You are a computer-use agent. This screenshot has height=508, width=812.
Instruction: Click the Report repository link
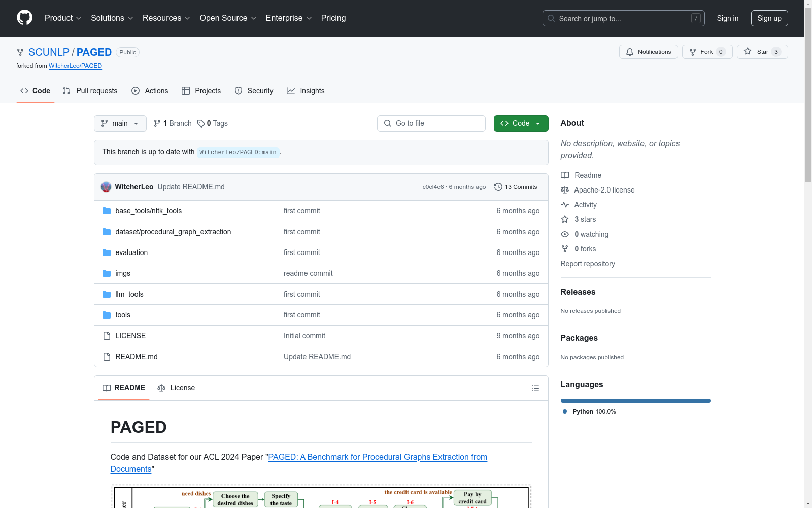coord(588,264)
